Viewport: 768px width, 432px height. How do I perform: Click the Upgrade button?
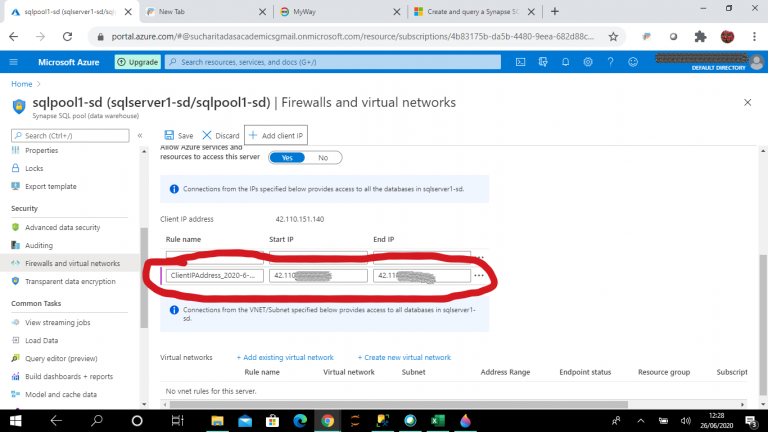(x=138, y=62)
